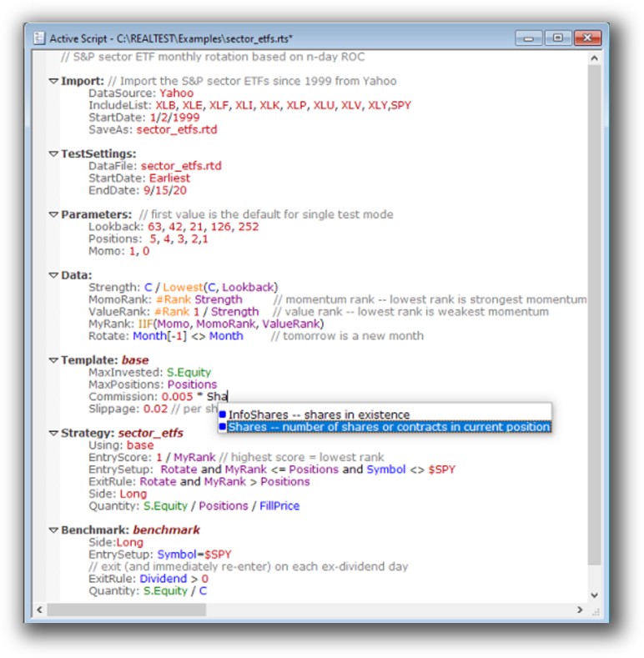Click the DataSource value Yahoo
This screenshot has width=644, height=658.
click(176, 93)
